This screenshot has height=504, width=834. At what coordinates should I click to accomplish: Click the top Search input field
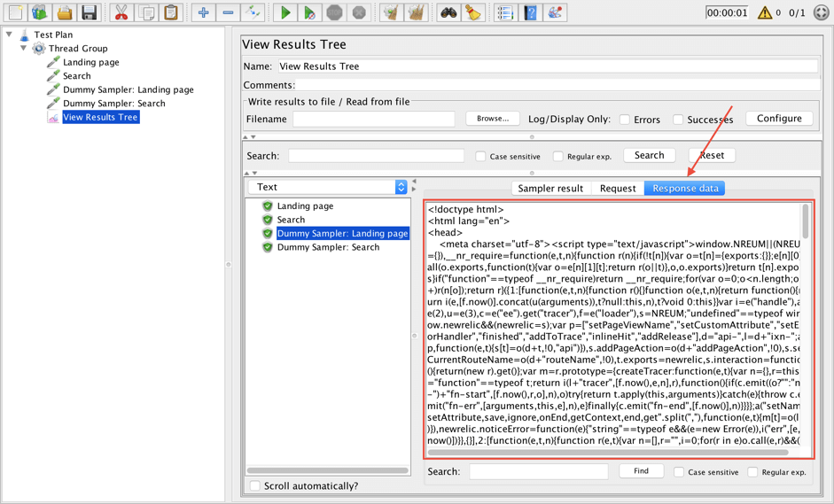click(377, 156)
